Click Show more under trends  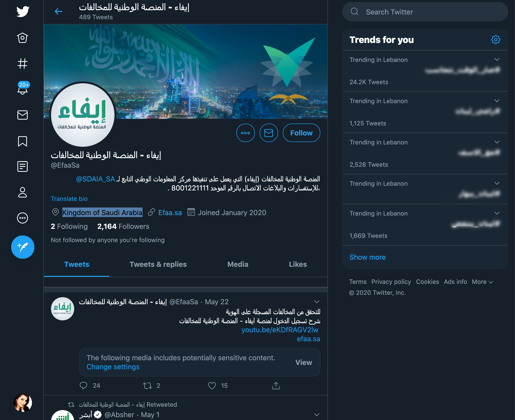[x=367, y=257]
